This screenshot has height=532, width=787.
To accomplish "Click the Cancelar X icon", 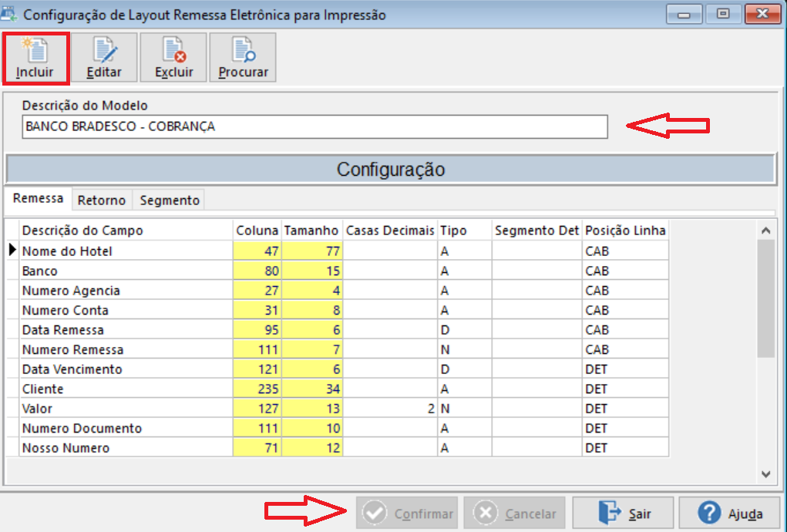I will point(485,512).
